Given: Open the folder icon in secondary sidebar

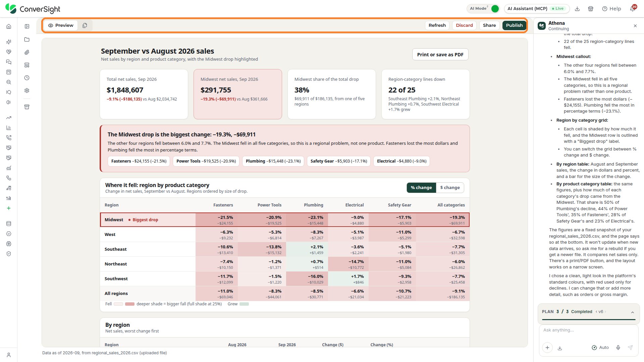Looking at the screenshot, I should pyautogui.click(x=27, y=40).
